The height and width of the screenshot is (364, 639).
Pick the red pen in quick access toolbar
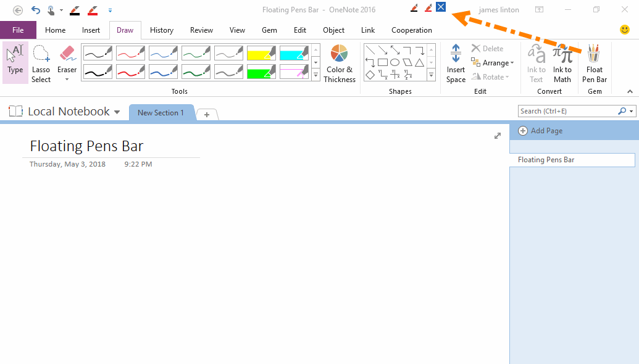pyautogui.click(x=93, y=10)
